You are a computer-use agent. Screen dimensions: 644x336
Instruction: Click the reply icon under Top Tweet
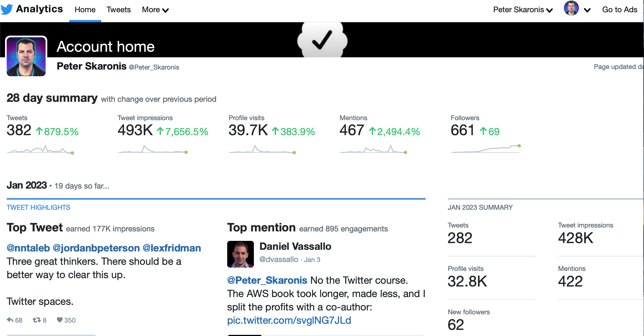(x=10, y=320)
